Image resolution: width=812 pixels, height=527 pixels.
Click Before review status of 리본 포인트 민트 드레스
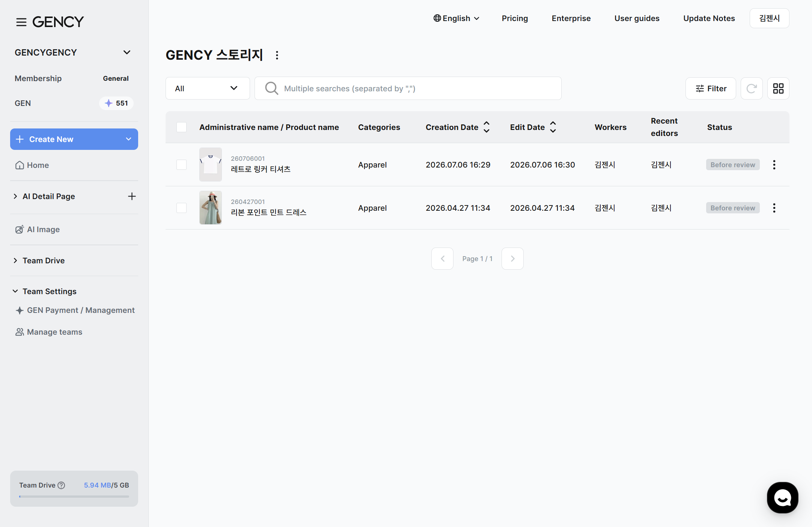tap(732, 208)
